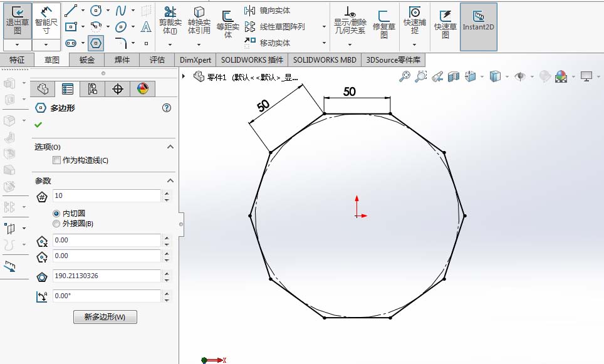Switch to 3DSource零件库 tab
Image resolution: width=604 pixels, height=364 pixels.
(393, 60)
